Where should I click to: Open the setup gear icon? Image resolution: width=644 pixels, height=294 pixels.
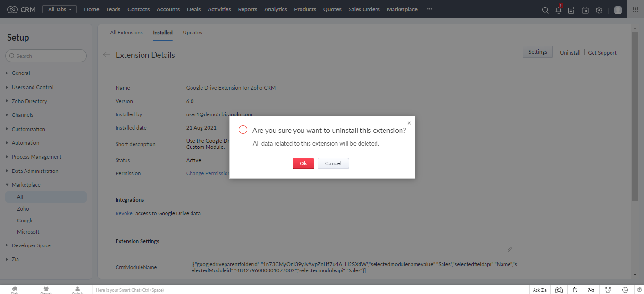599,10
